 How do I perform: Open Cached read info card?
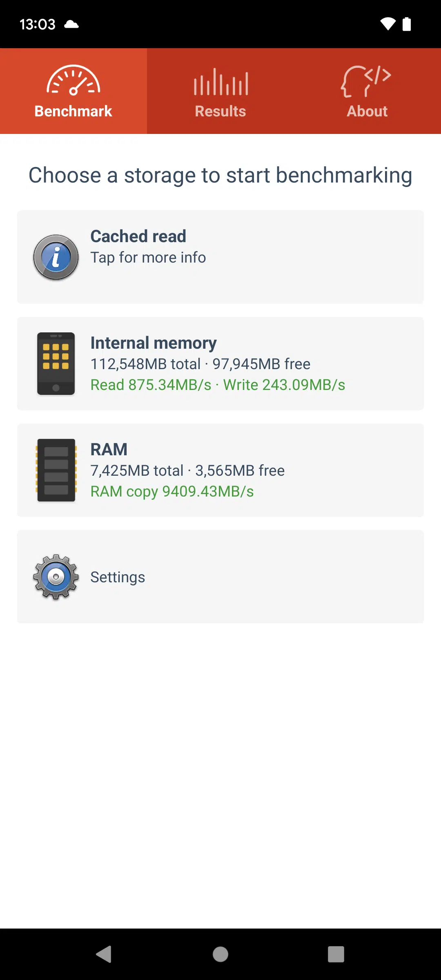pos(220,257)
